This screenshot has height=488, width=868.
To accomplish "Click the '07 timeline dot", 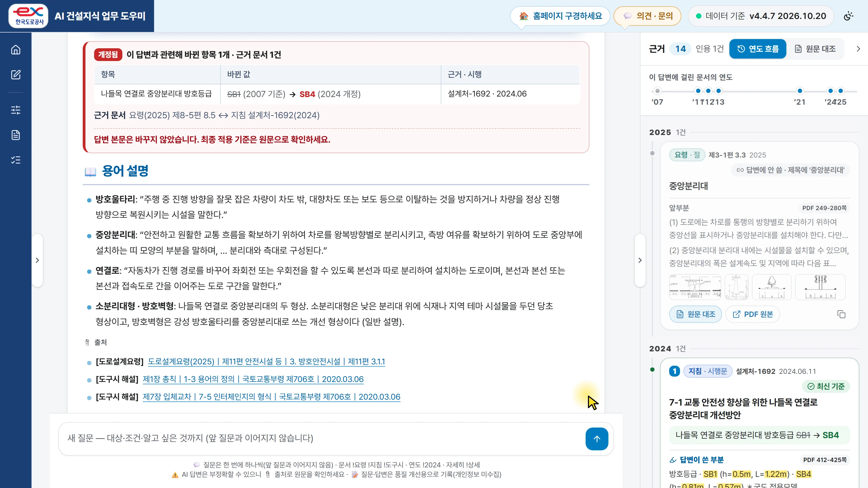I will [657, 91].
